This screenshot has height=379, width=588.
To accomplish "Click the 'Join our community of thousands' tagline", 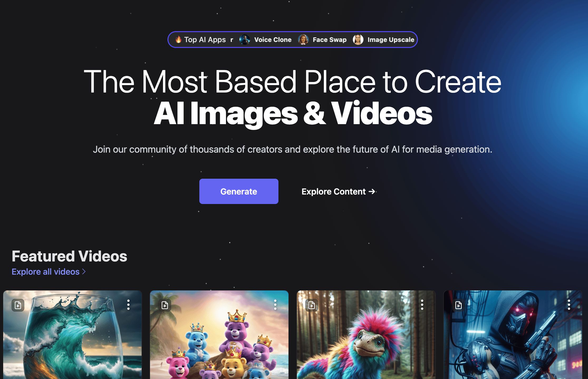I will [x=293, y=149].
